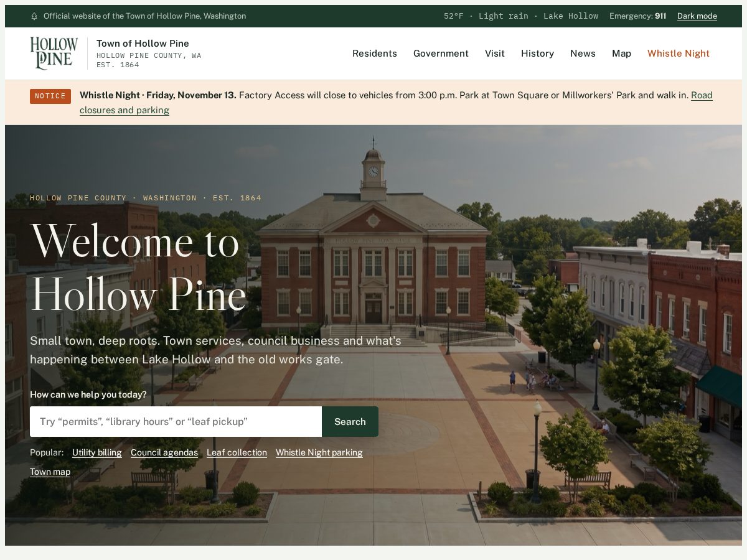Click the Welcome to Hollow Pine heading
The image size is (747, 560).
(x=138, y=268)
